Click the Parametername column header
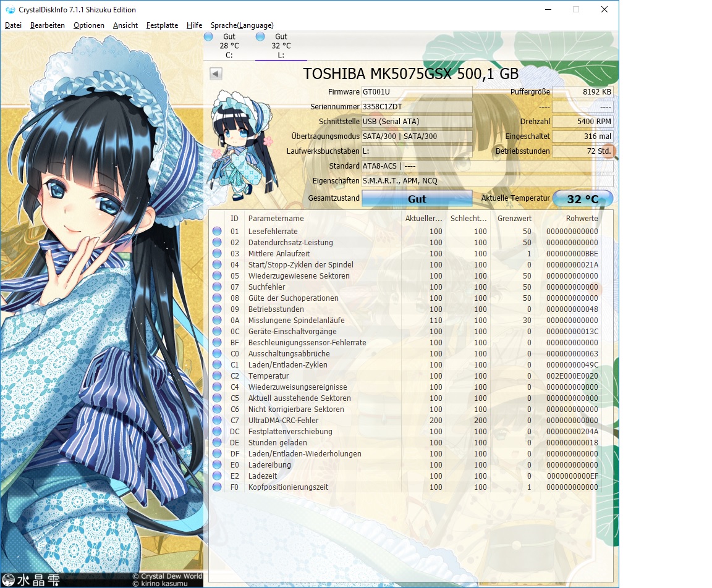 click(276, 218)
